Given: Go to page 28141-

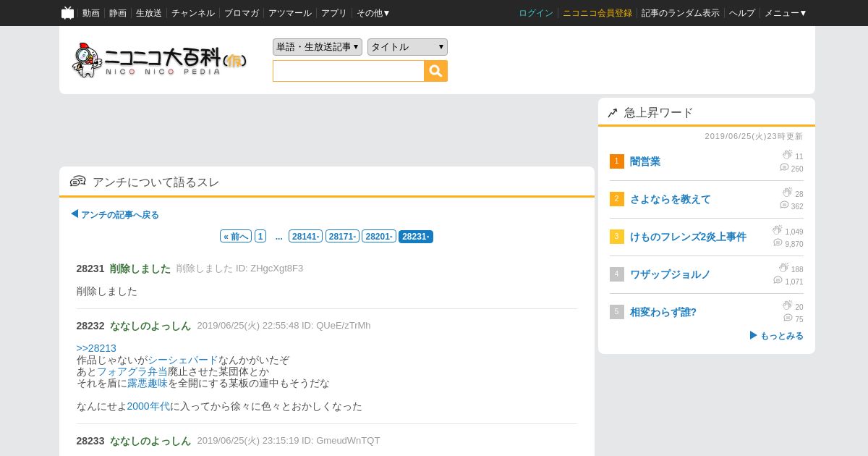Looking at the screenshot, I should click(x=305, y=237).
